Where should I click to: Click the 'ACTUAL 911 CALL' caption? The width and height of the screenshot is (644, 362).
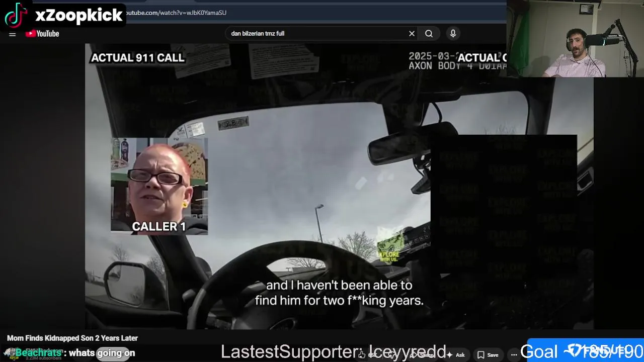pos(138,58)
